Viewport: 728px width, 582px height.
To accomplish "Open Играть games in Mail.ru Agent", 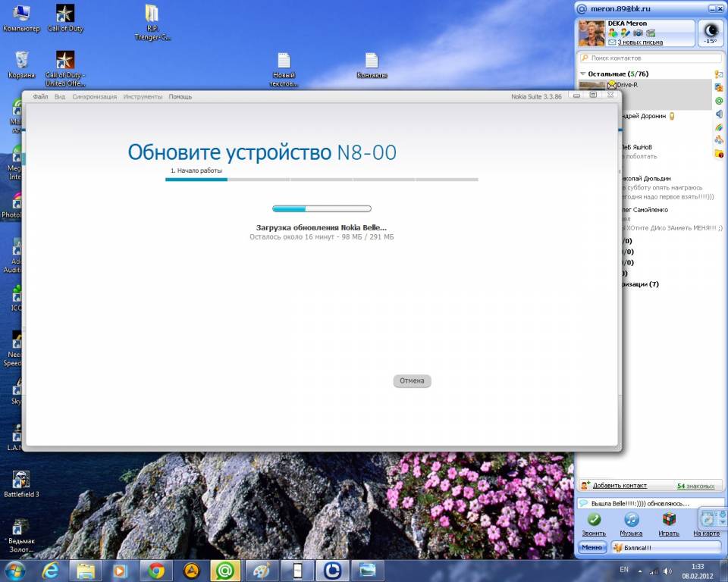I will coord(669,524).
